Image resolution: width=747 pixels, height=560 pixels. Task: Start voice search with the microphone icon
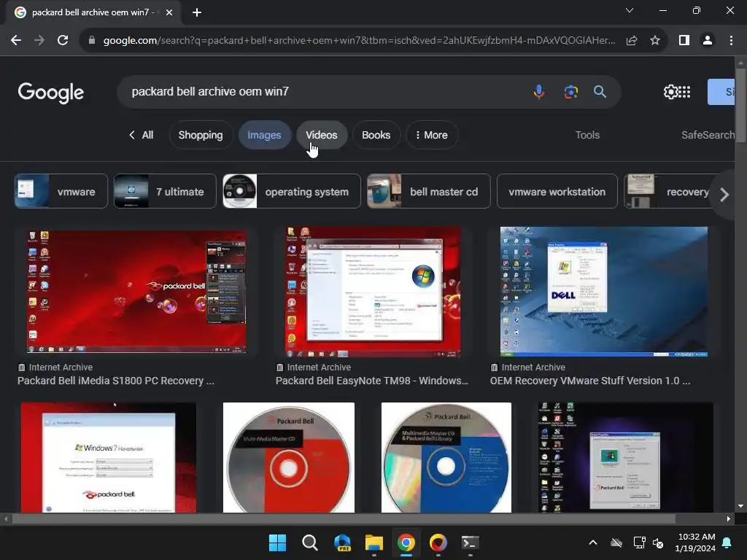coord(539,91)
